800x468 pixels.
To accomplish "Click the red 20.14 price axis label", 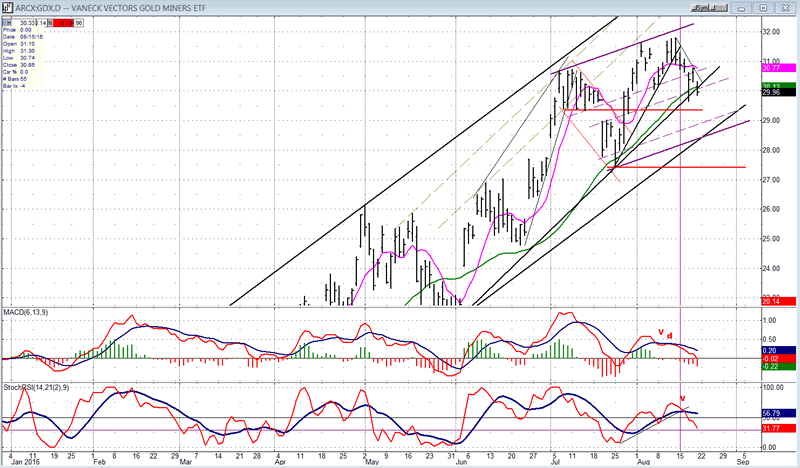I will click(x=775, y=301).
